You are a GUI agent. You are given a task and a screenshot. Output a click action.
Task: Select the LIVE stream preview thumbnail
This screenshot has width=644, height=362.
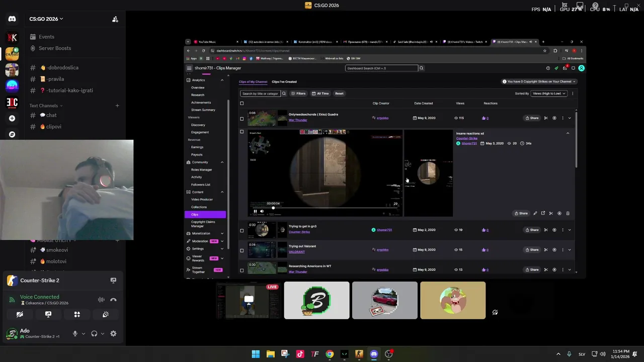[249, 300]
